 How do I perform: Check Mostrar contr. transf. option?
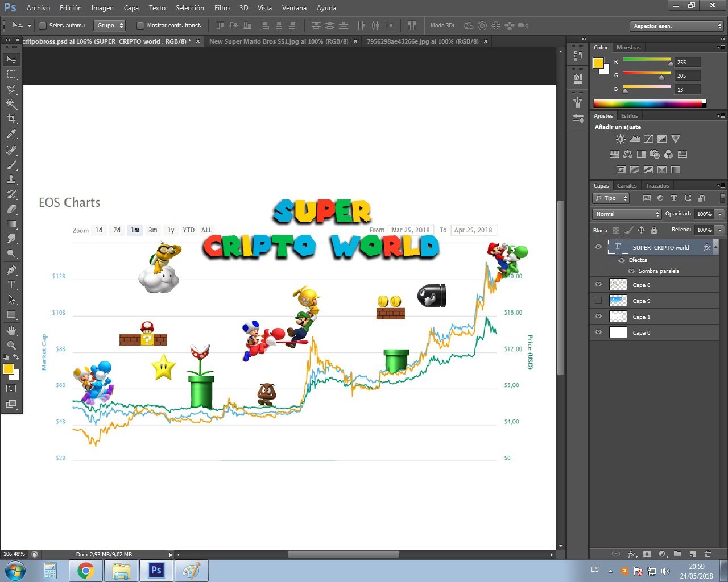pyautogui.click(x=140, y=26)
